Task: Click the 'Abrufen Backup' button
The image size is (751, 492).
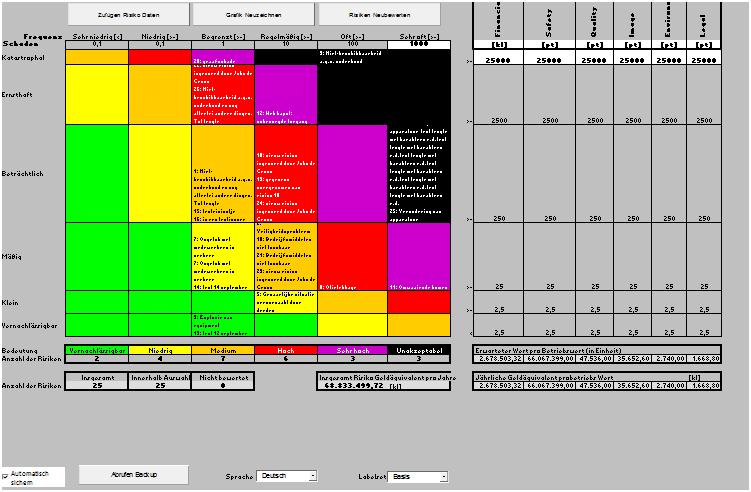Action: [134, 474]
